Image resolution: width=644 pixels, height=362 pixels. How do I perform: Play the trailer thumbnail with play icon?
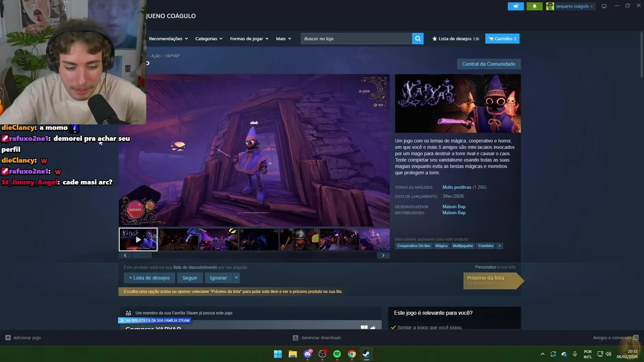pyautogui.click(x=138, y=239)
